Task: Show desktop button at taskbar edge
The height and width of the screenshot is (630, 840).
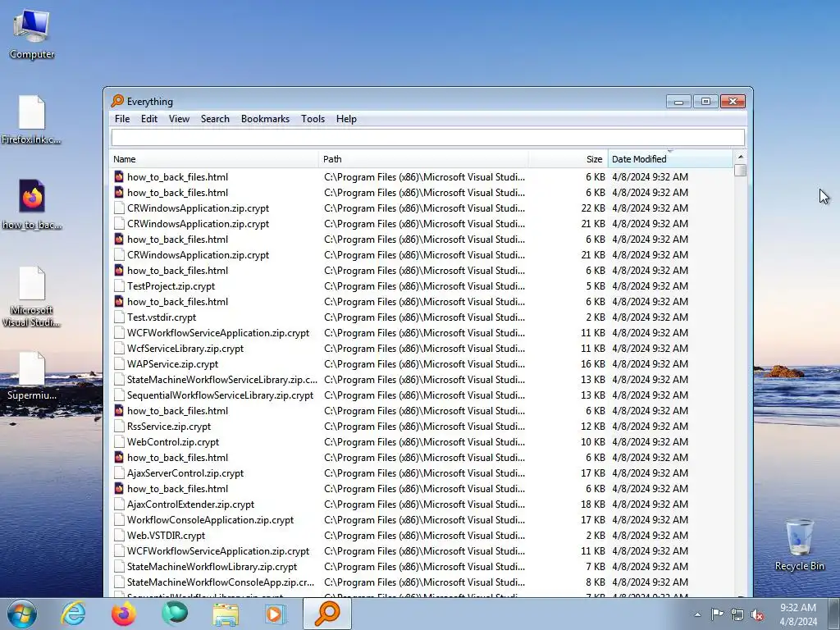Action: [834, 614]
